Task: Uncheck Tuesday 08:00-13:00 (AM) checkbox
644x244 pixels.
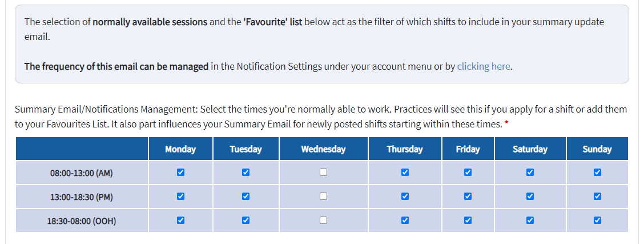Action: (245, 173)
